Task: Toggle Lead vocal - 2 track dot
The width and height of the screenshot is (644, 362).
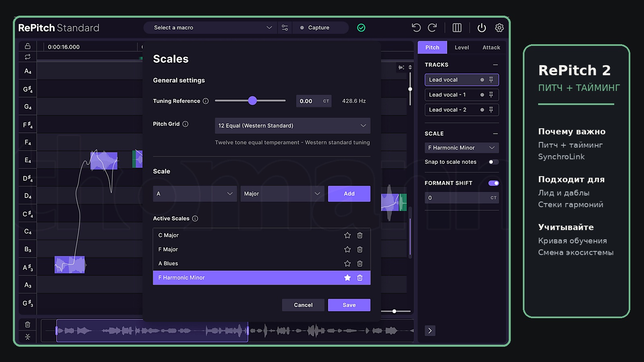Action: (482, 109)
